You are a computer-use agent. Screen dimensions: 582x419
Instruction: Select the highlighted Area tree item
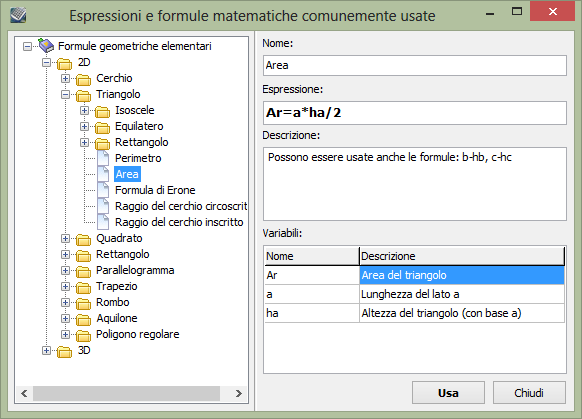pyautogui.click(x=127, y=174)
